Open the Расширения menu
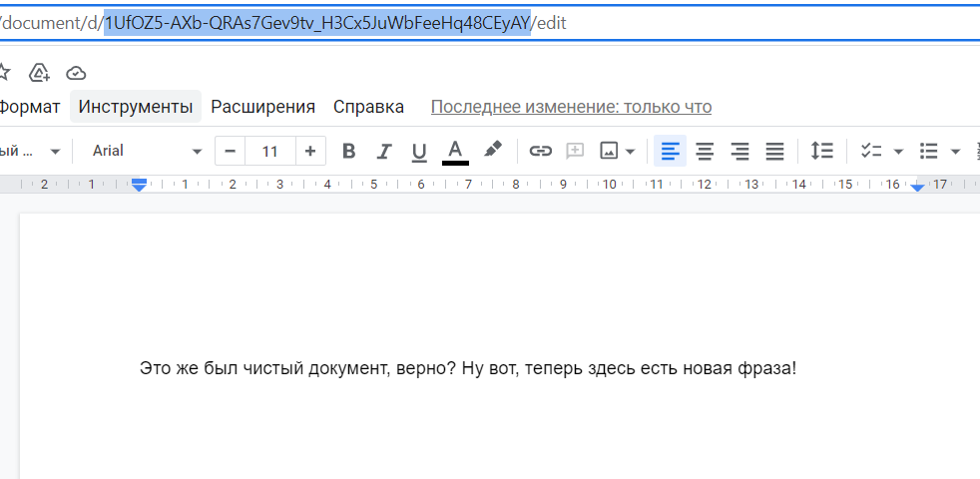Image resolution: width=980 pixels, height=479 pixels. coord(262,107)
